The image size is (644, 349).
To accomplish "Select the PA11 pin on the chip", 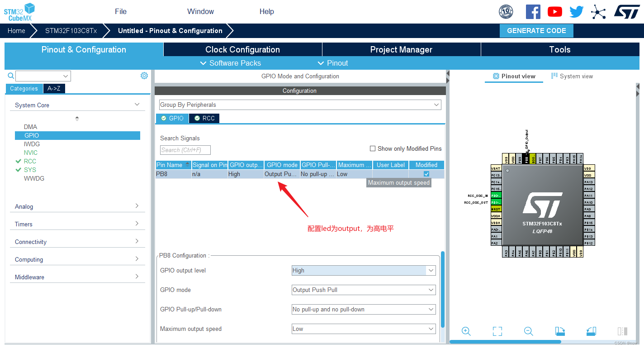I will 589,196.
